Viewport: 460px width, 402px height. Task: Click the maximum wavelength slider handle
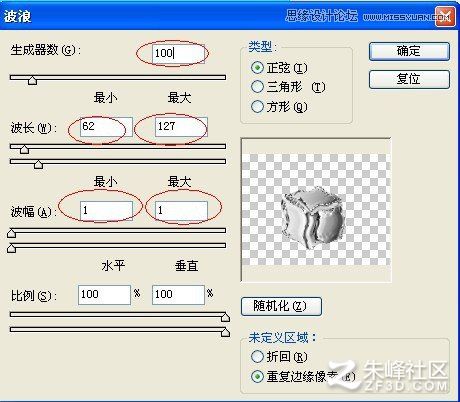[39, 164]
